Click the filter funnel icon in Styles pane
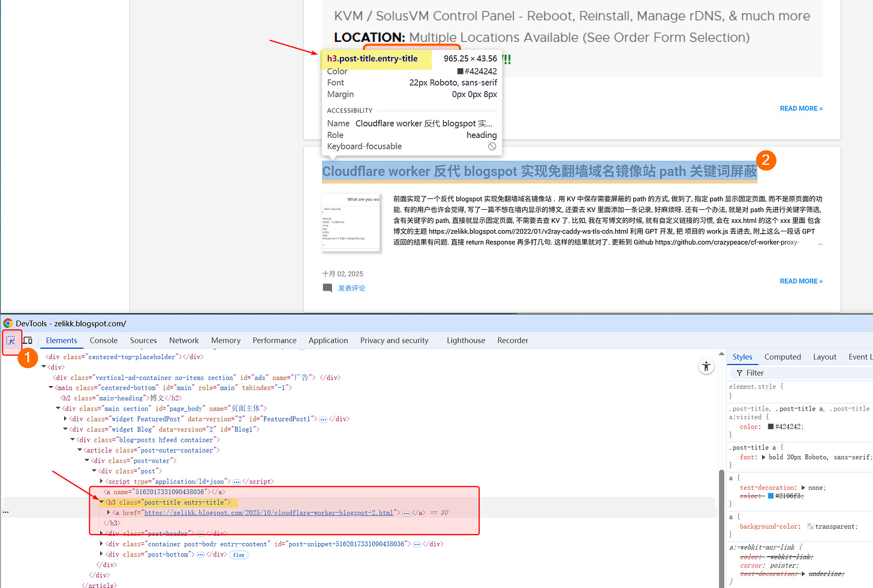This screenshot has width=873, height=588. point(739,373)
